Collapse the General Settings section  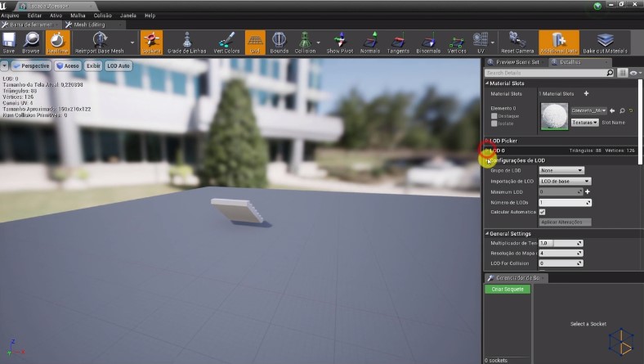click(487, 234)
